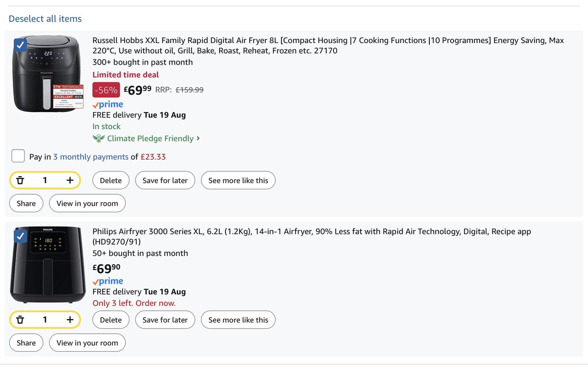
Task: Click the Prime badge under the Philips price
Action: pos(107,281)
